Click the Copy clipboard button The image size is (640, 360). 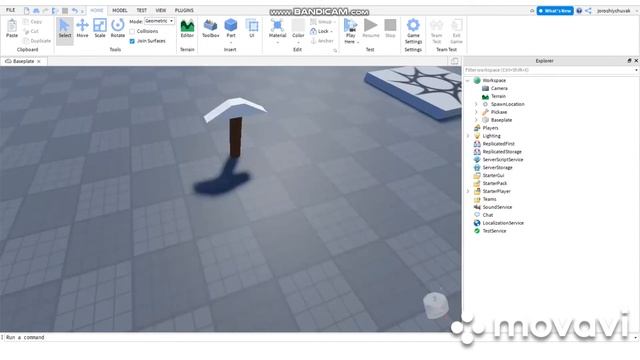tap(32, 22)
